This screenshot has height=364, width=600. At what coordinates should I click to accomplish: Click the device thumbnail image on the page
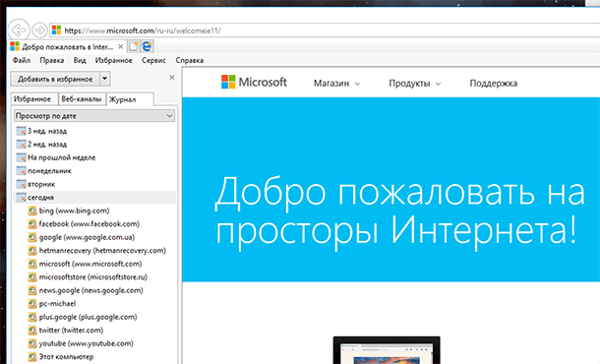pyautogui.click(x=387, y=350)
